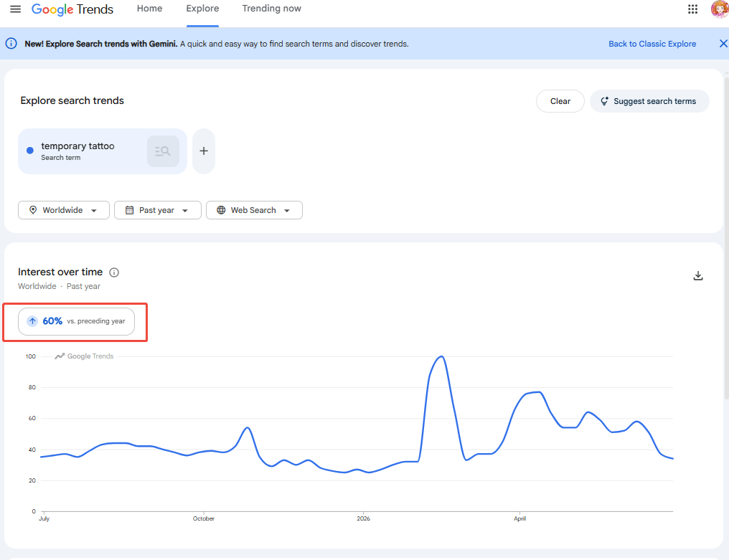The image size is (729, 560).
Task: Click the Clear button
Action: pos(560,101)
